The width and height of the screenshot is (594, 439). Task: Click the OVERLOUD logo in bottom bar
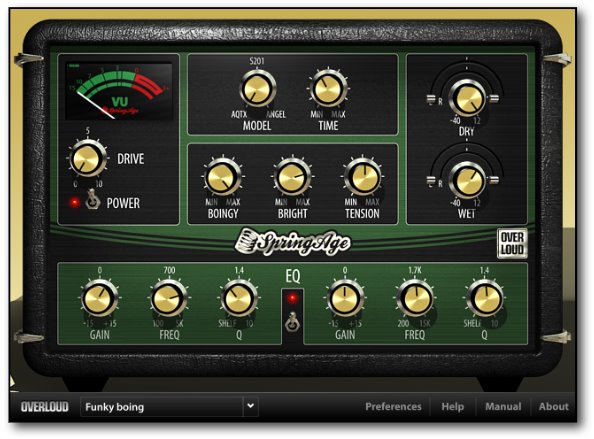(x=44, y=407)
